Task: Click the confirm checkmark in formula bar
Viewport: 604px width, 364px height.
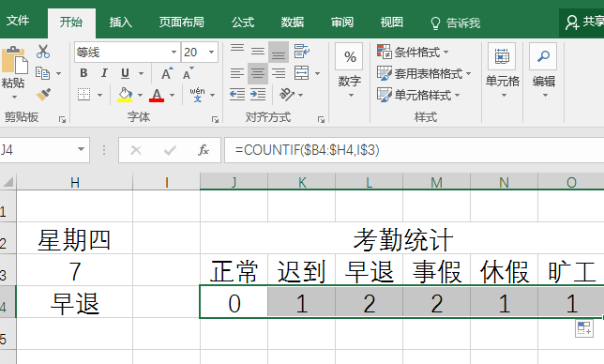Action: click(170, 150)
